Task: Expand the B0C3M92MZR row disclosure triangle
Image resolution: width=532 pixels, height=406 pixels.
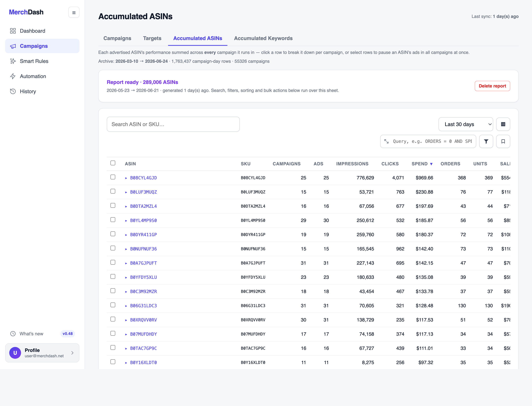Action: pyautogui.click(x=126, y=292)
